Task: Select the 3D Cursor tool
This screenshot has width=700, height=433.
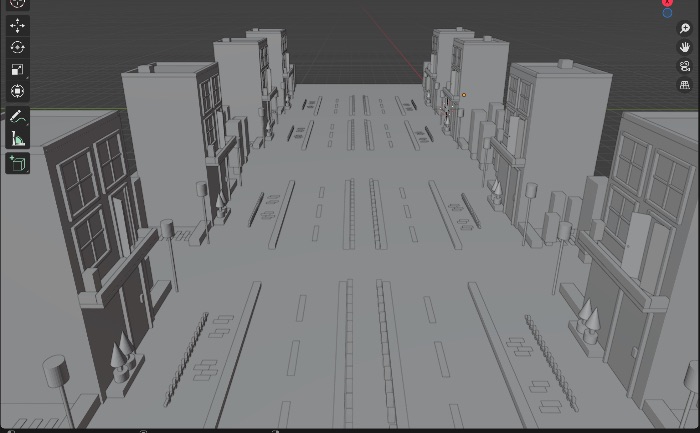Action: [17, 4]
